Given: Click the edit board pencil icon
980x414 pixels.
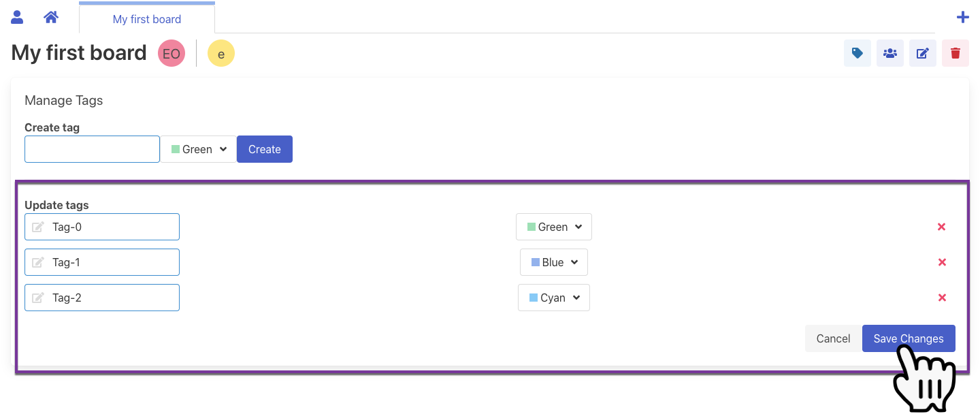Looking at the screenshot, I should 922,53.
